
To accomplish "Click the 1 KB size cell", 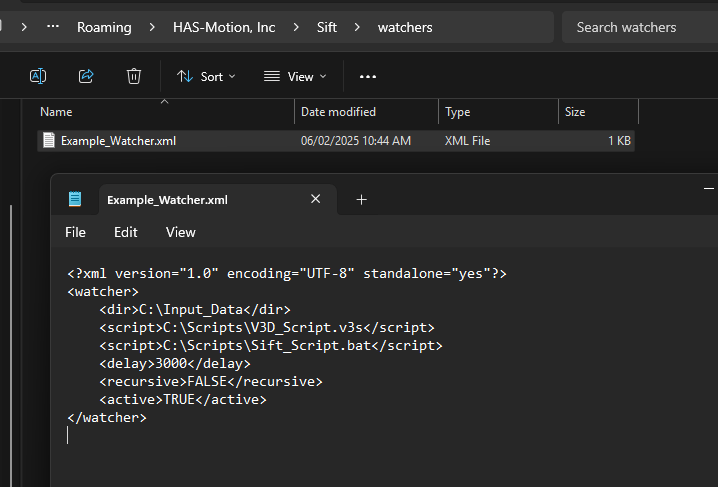I will click(x=620, y=141).
